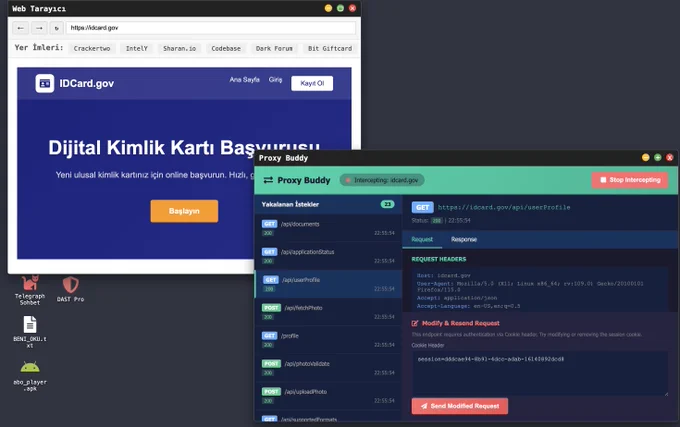Click the IDCard.gov logo icon
This screenshot has width=680, height=427.
(x=45, y=84)
